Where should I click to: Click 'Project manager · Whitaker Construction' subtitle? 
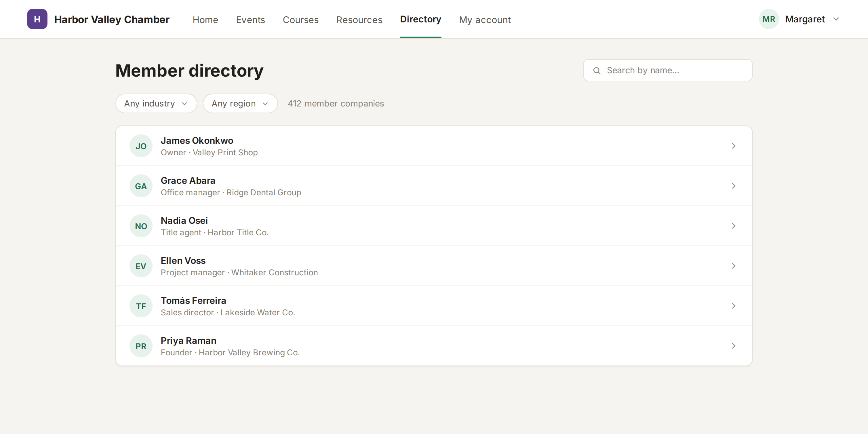point(239,273)
